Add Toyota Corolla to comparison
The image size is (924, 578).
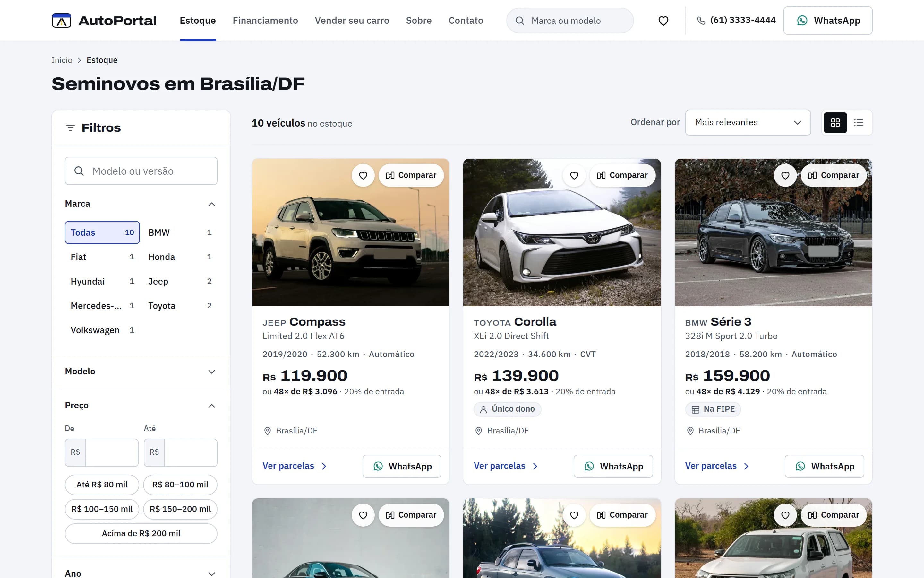[622, 175]
